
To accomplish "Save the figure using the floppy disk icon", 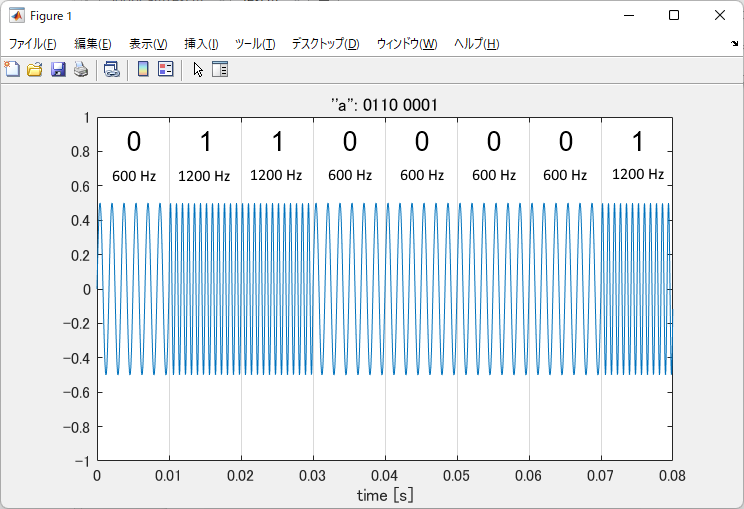I will pos(58,69).
